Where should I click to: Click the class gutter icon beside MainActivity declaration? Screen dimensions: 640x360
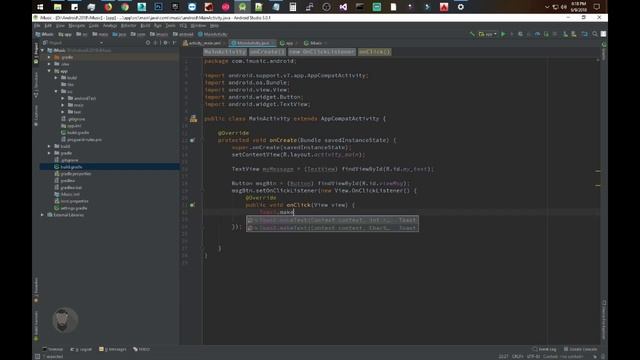tap(193, 119)
